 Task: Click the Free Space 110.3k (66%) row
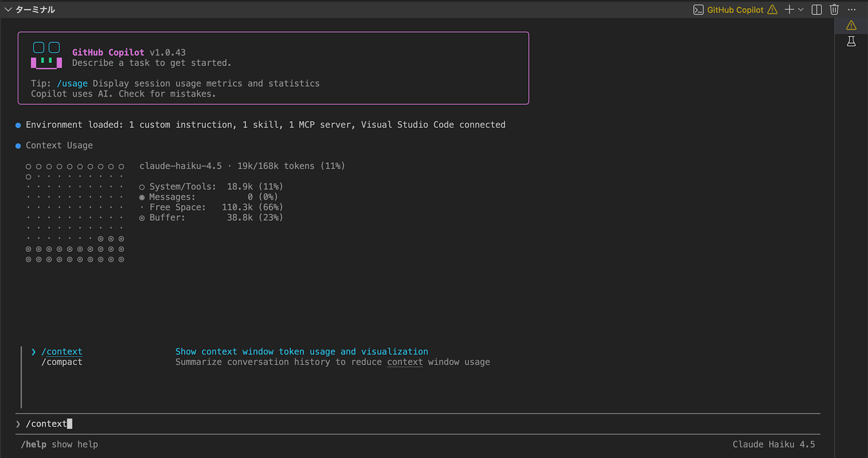211,207
